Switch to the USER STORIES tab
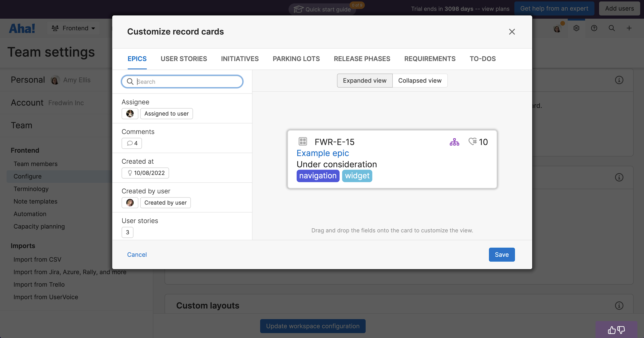 tap(184, 59)
